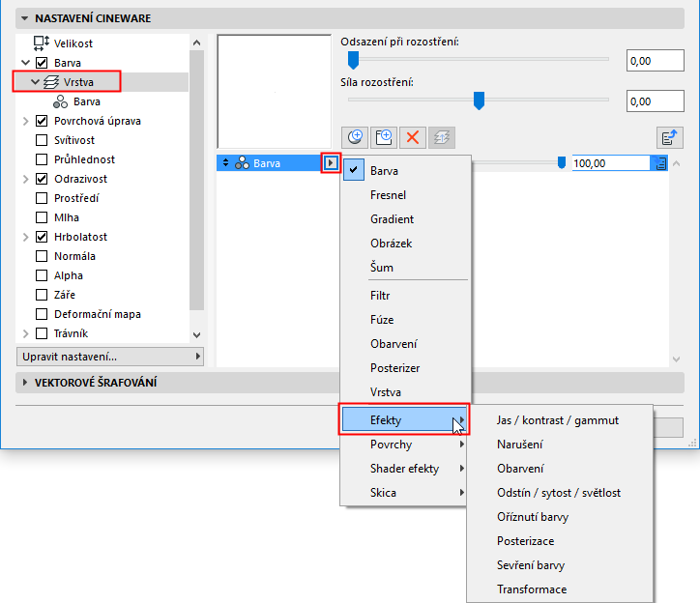
Task: Enable the Alpha checkbox
Action: (x=42, y=275)
